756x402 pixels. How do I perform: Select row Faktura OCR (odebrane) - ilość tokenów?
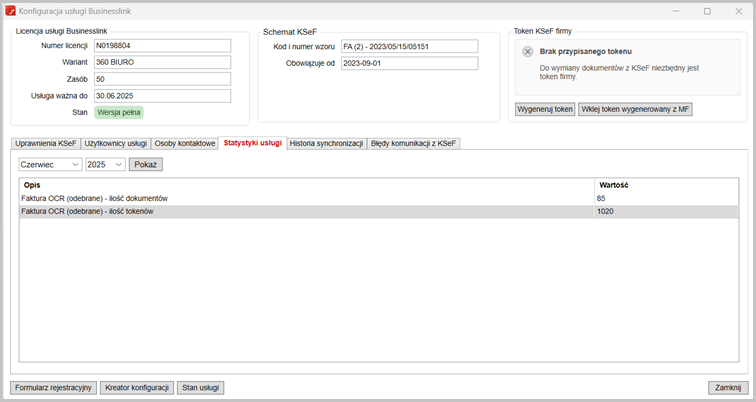pyautogui.click(x=378, y=211)
